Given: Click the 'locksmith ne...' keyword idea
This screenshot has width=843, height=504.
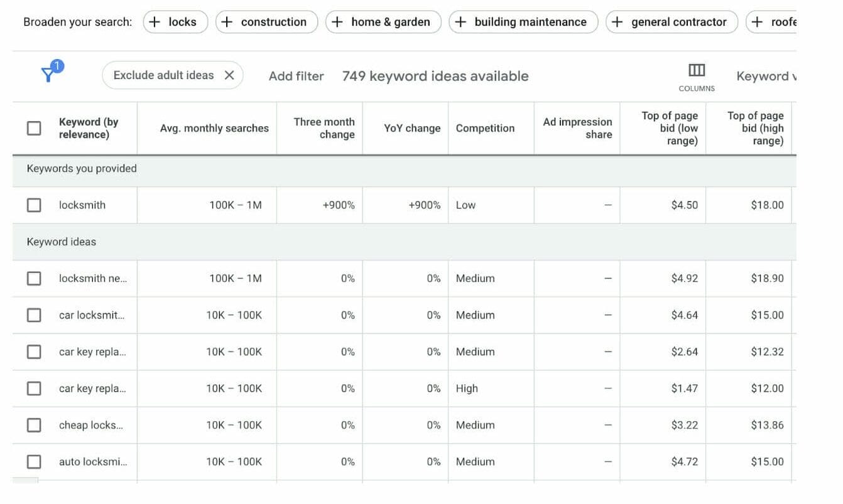Looking at the screenshot, I should pyautogui.click(x=93, y=279).
